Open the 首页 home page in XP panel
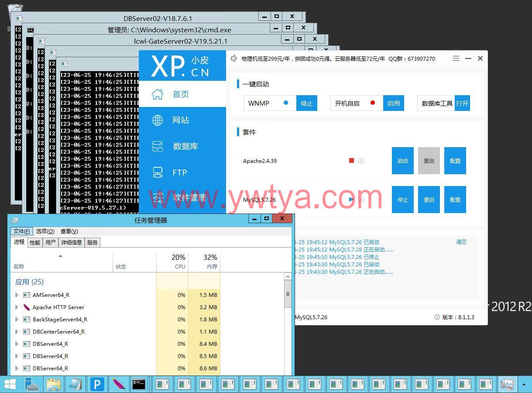Screen dimensions: 532x393 click(182, 94)
